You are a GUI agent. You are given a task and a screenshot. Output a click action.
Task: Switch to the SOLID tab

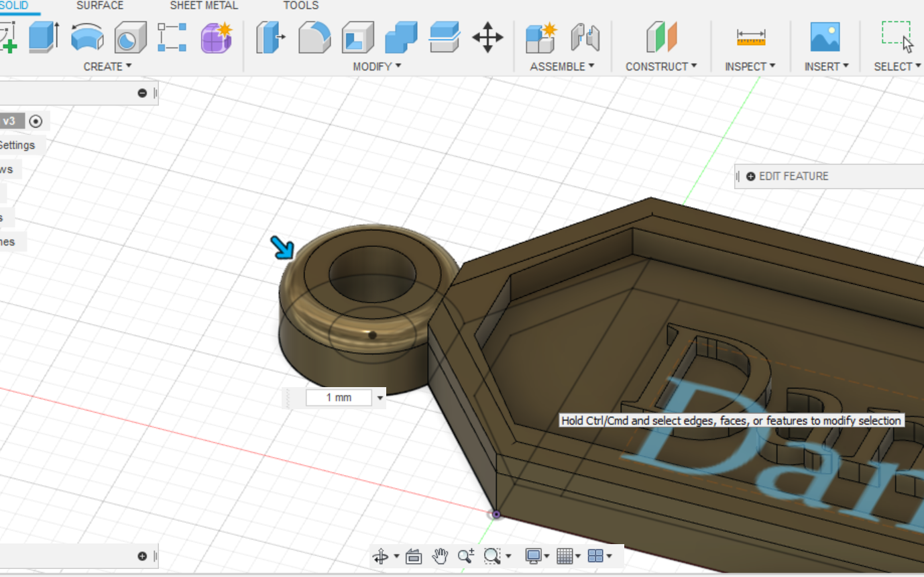(13, 5)
